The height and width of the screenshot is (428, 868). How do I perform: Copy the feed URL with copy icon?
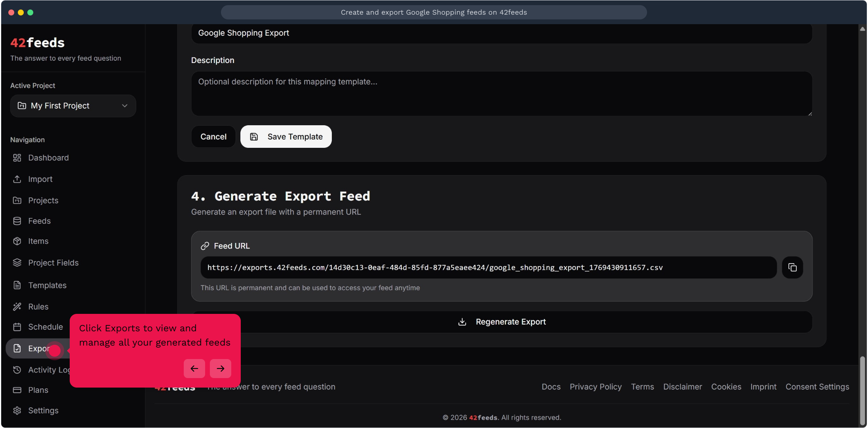click(792, 267)
